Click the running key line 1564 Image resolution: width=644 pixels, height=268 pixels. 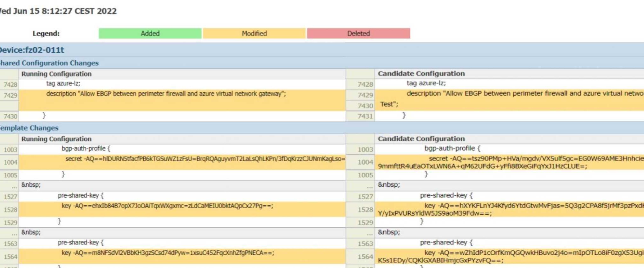(x=168, y=253)
